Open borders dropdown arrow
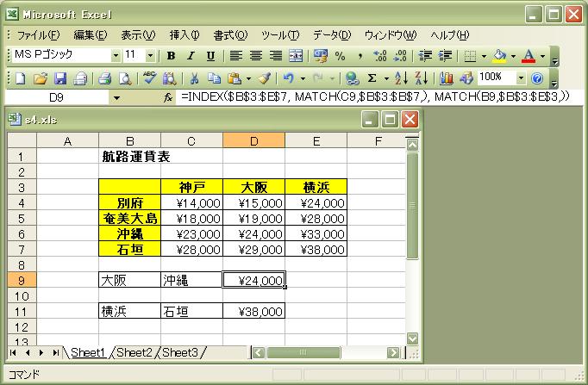The height and width of the screenshot is (385, 588). coord(484,56)
